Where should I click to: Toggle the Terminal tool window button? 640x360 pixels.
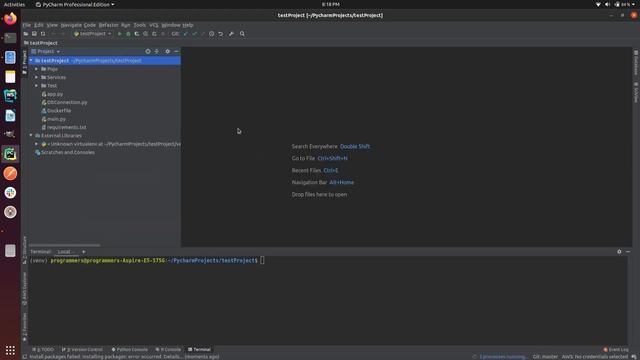point(200,349)
